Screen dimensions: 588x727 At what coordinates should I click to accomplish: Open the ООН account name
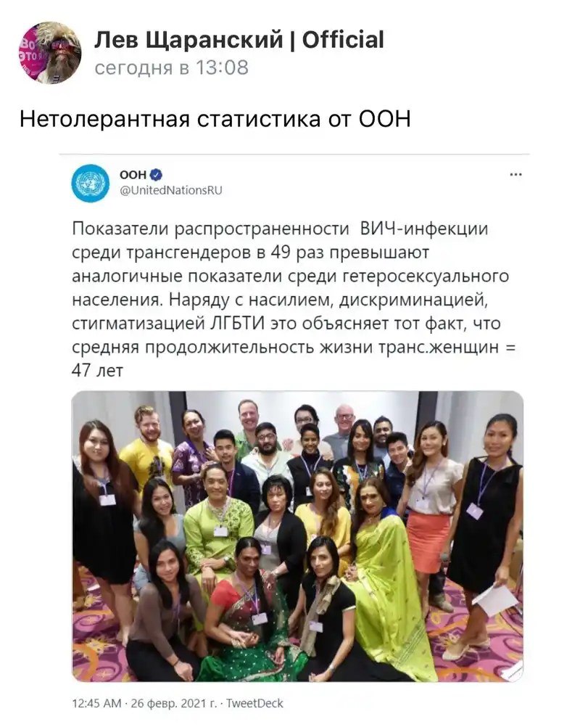[133, 174]
